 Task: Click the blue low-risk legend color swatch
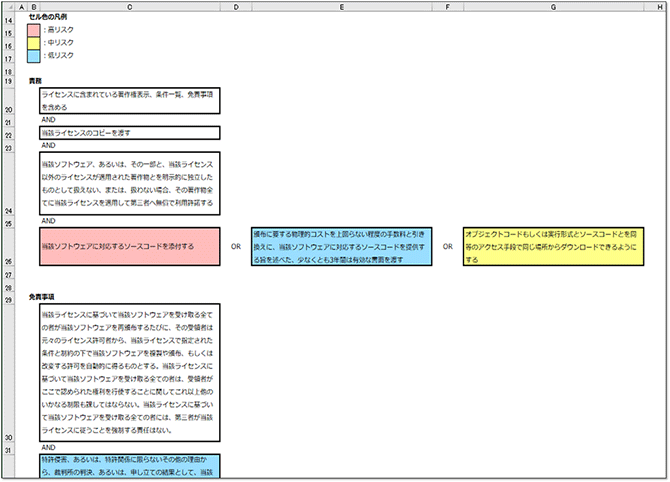click(x=33, y=55)
